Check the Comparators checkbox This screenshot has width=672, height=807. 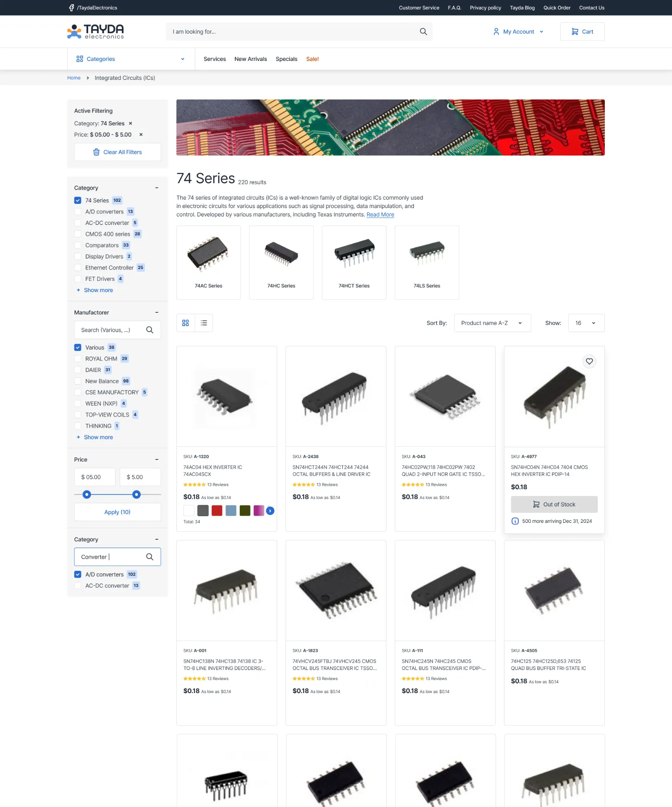tap(78, 245)
